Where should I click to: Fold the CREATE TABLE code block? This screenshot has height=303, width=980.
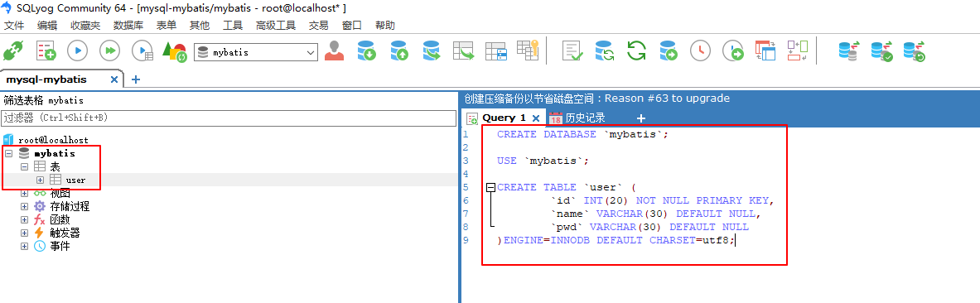pyautogui.click(x=490, y=187)
